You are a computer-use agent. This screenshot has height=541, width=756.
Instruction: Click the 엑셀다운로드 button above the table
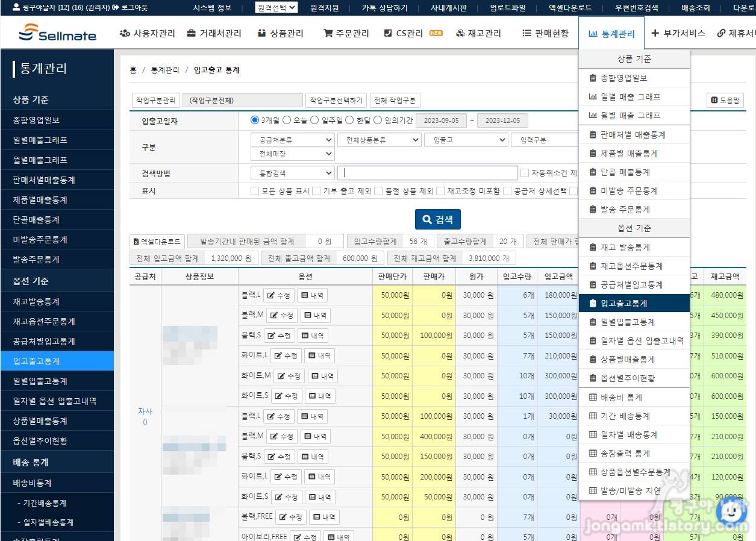pyautogui.click(x=157, y=242)
